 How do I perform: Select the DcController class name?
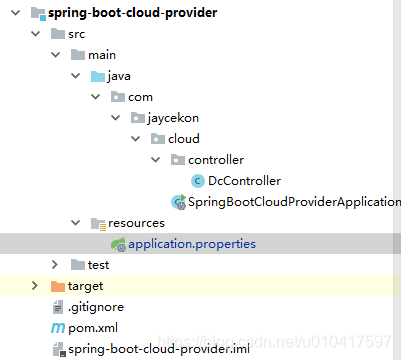(x=245, y=181)
